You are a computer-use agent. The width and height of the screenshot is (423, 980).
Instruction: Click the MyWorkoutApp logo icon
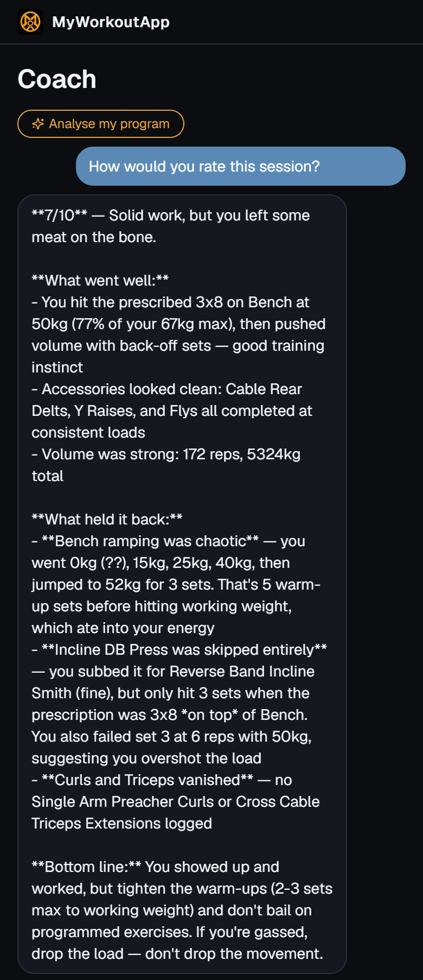pos(30,22)
